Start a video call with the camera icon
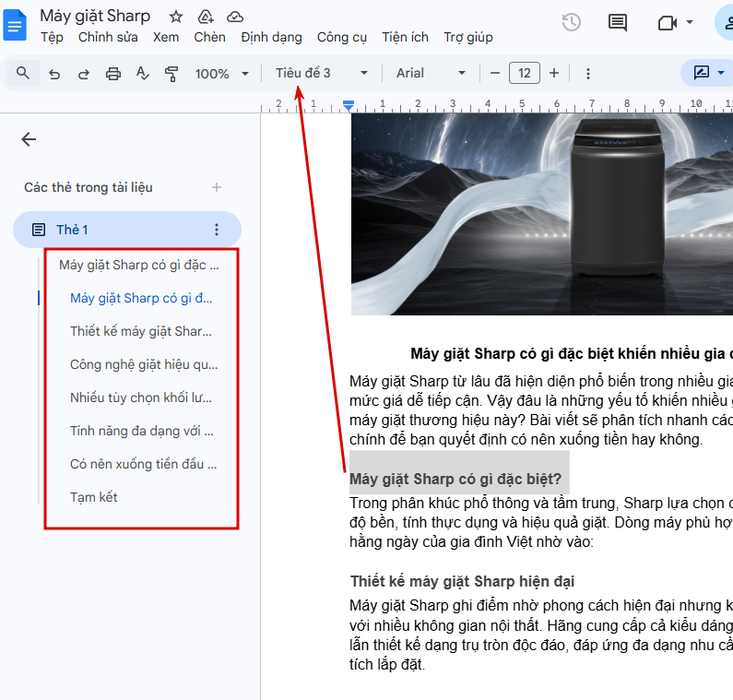The width and height of the screenshot is (733, 700). pyautogui.click(x=668, y=22)
